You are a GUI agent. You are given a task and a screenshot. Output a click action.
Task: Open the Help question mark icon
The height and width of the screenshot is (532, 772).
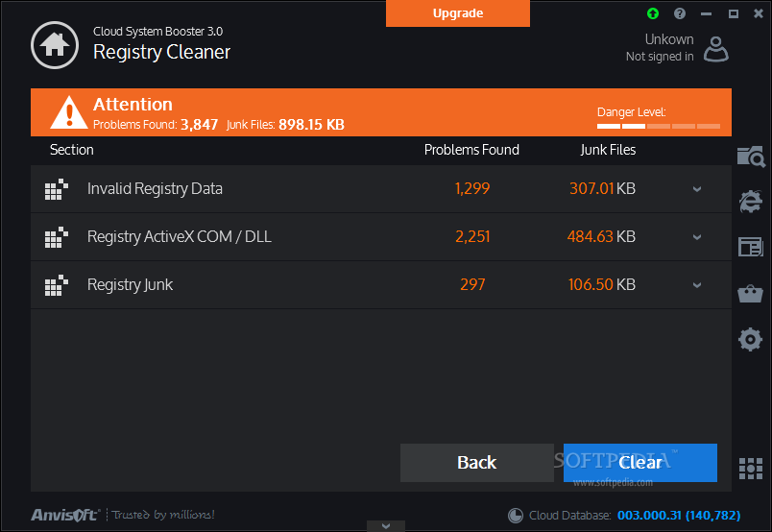pos(680,13)
